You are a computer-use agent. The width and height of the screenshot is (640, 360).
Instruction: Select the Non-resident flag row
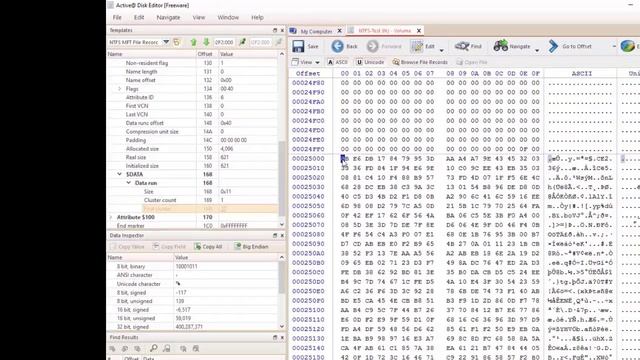tap(193, 63)
